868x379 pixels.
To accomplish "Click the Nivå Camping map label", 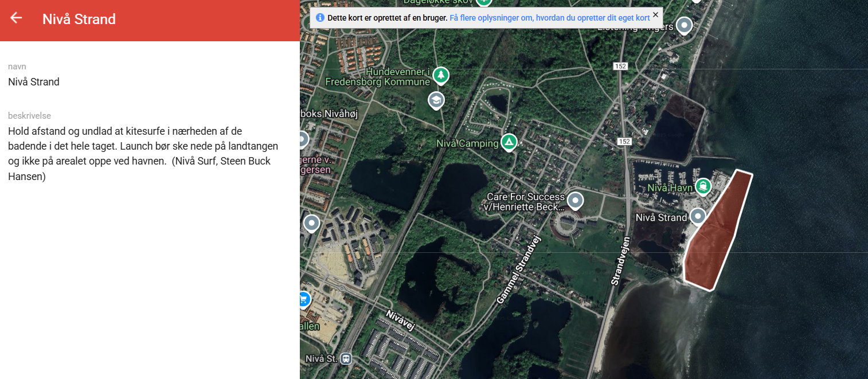I will point(467,143).
